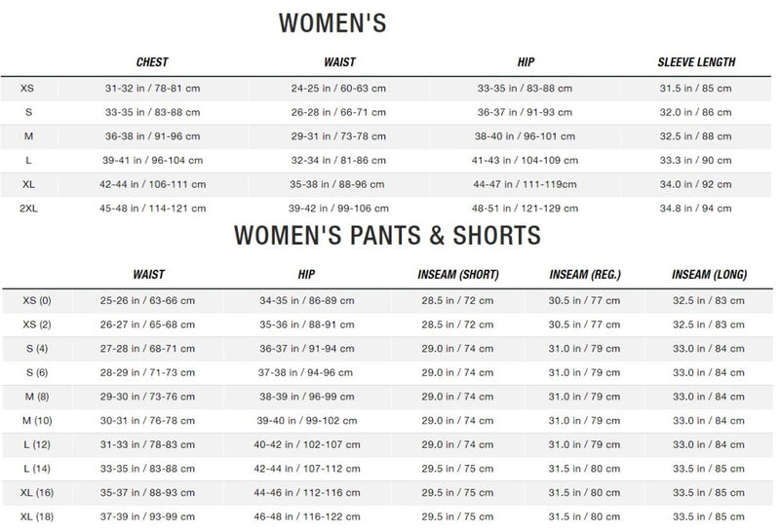Click the WOMEN'S title heading

[x=332, y=22]
